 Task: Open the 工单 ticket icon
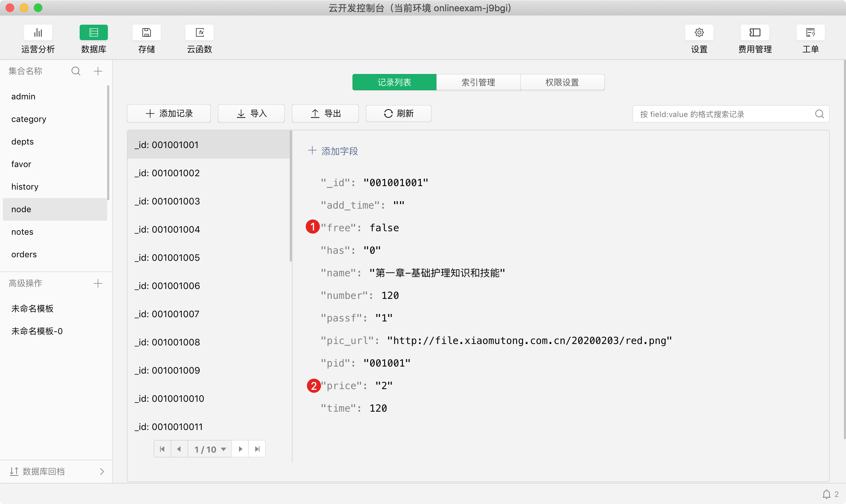click(x=810, y=32)
